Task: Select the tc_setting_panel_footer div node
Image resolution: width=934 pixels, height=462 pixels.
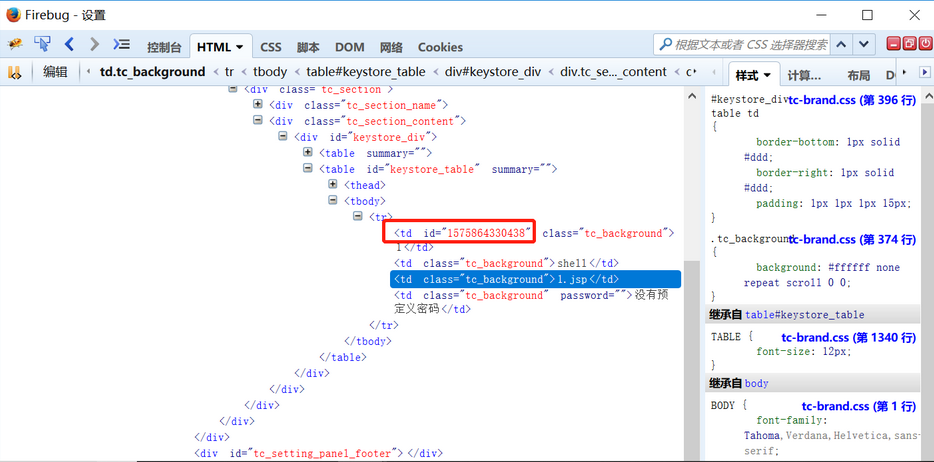Action: click(318, 453)
